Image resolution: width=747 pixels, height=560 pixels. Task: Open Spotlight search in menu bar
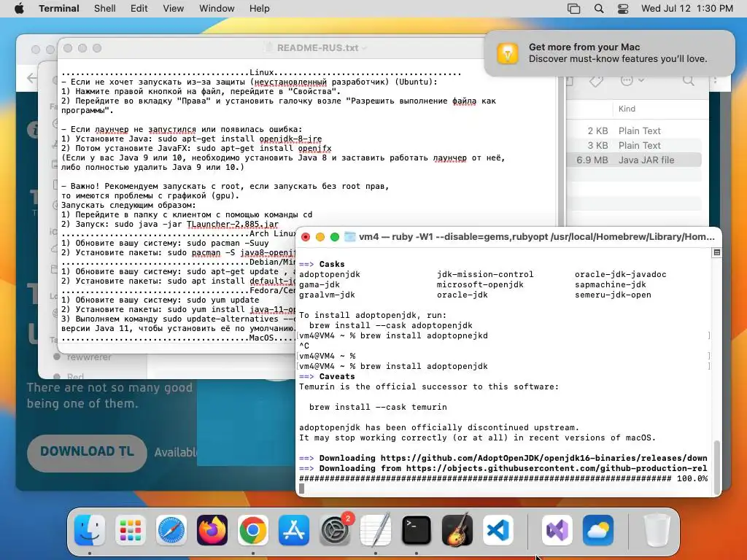point(599,9)
